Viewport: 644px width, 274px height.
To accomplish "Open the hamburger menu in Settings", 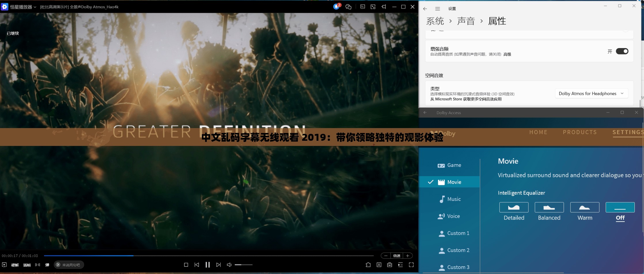I will point(437,9).
